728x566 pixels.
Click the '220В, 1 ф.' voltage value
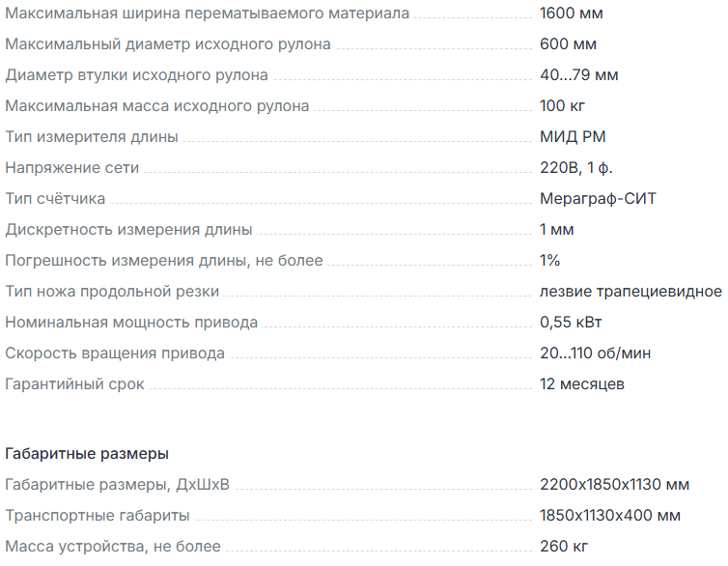click(x=575, y=168)
